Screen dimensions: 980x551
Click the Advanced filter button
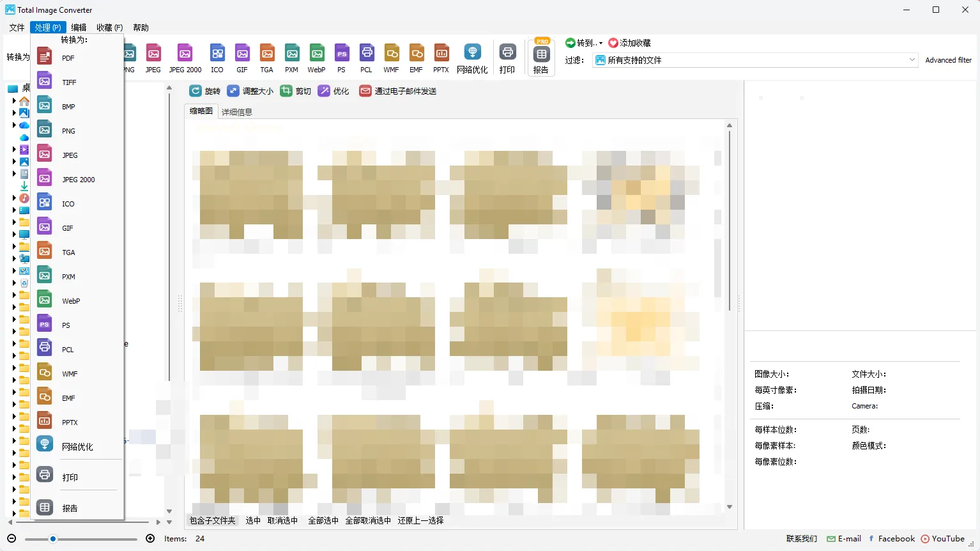[948, 60]
